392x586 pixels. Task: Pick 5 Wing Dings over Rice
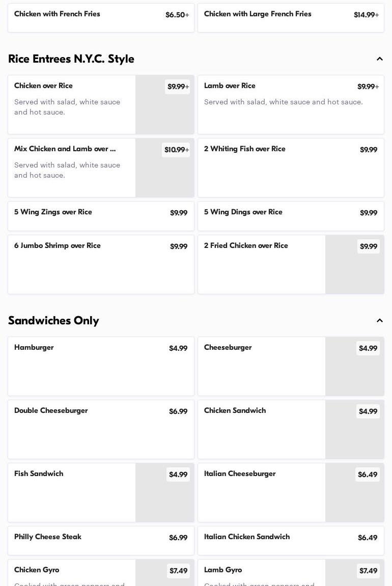pos(290,216)
